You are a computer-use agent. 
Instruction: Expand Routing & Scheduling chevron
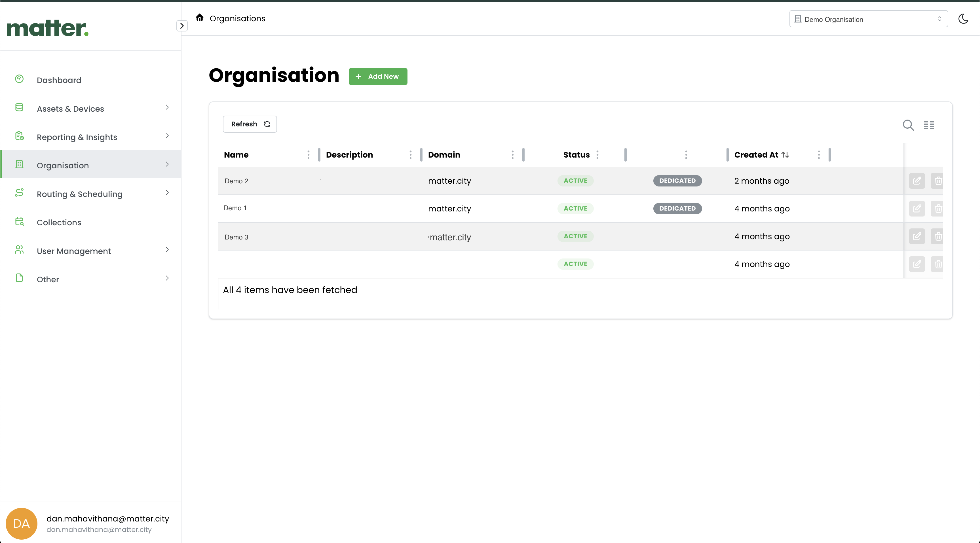pyautogui.click(x=167, y=192)
